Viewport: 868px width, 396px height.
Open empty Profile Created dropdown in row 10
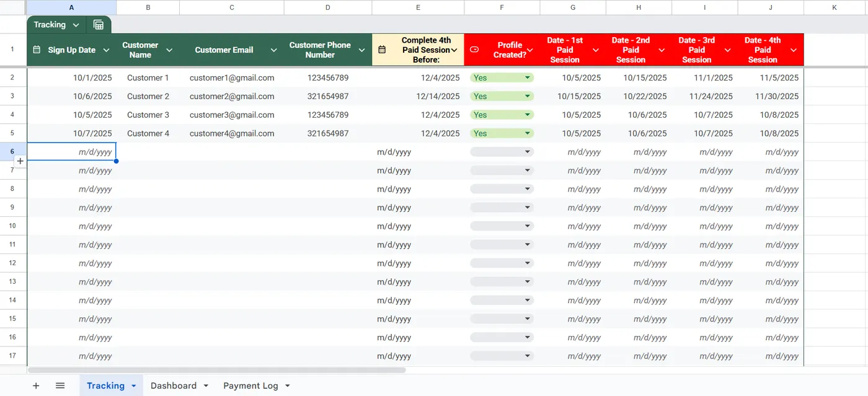pos(502,226)
